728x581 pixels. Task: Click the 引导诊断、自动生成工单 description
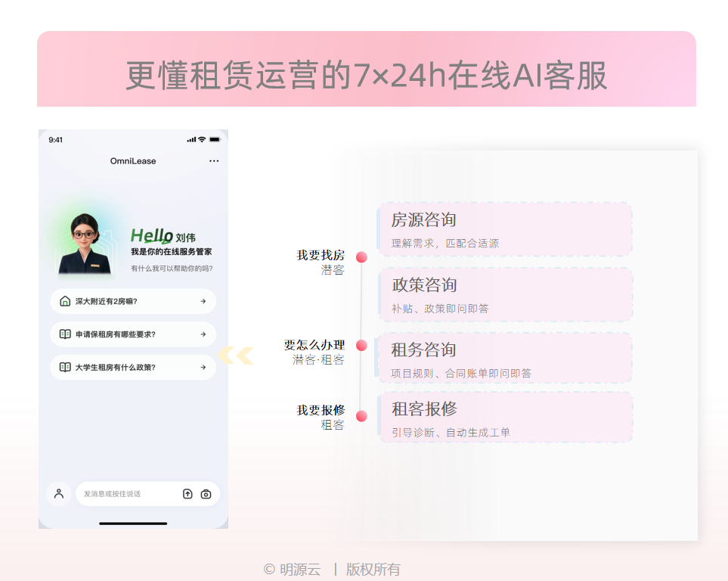tap(451, 433)
